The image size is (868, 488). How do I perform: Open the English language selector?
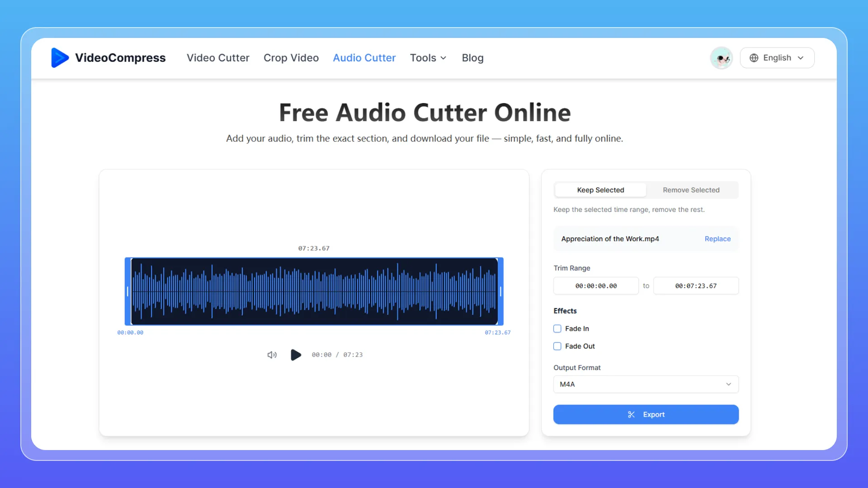[777, 58]
